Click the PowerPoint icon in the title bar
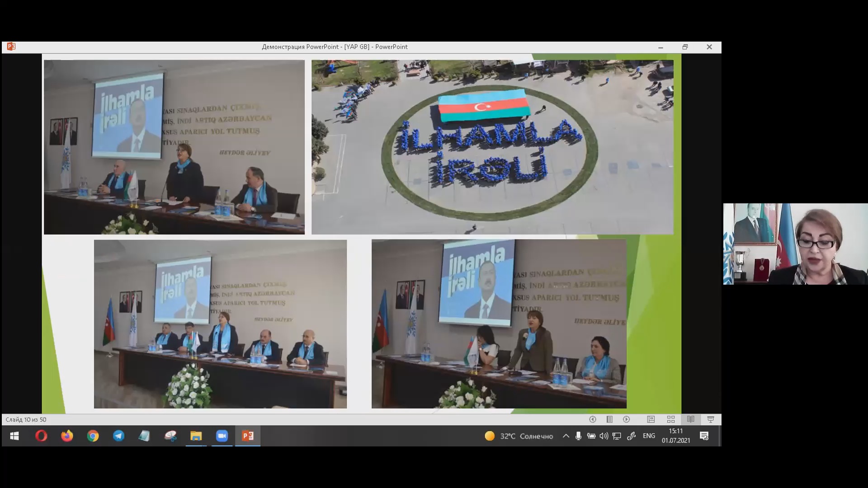 click(11, 47)
